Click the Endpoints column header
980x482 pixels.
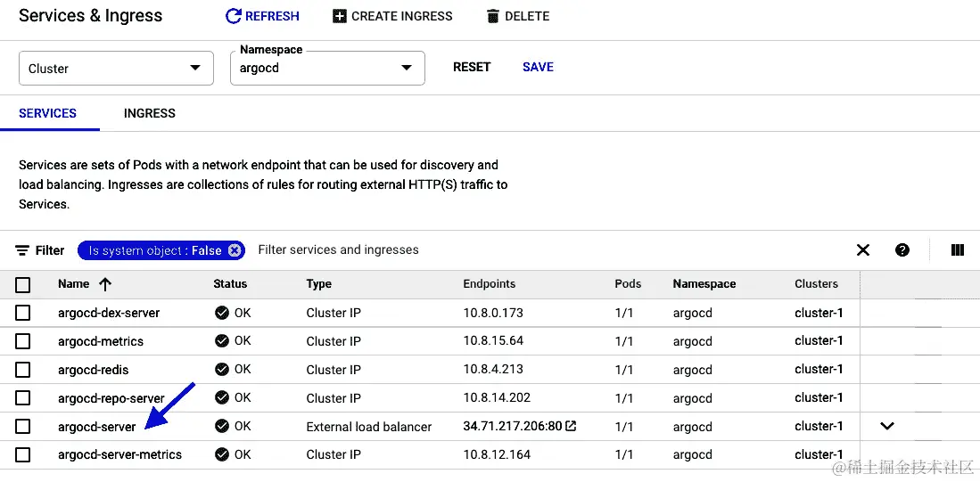click(490, 284)
